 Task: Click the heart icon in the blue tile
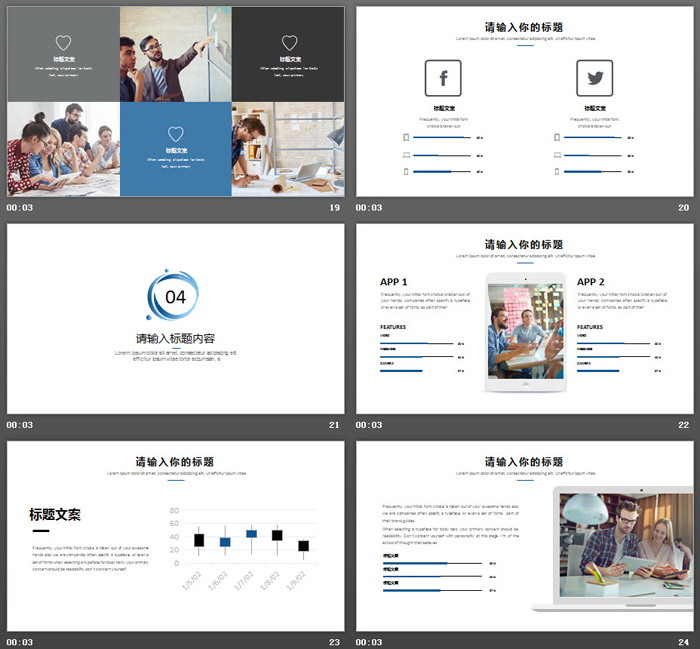(x=175, y=134)
